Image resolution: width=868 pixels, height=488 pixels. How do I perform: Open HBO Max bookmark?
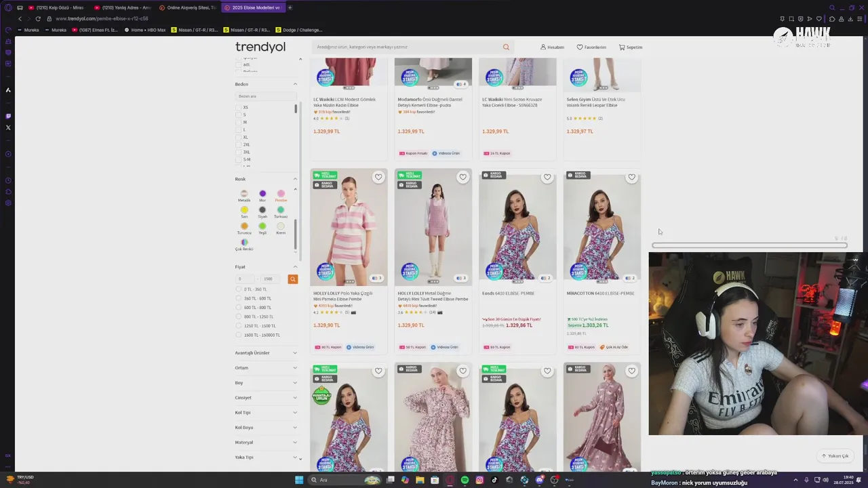[x=145, y=30]
